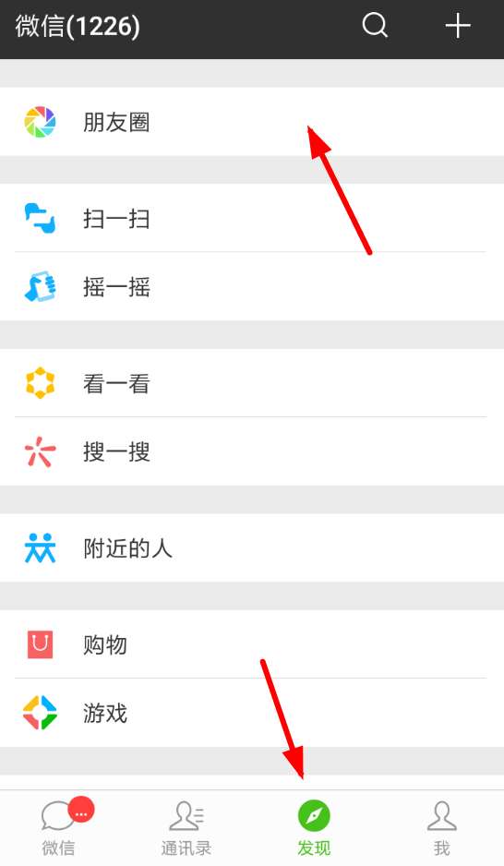Screen dimensions: 504x866
Task: Open the 游戏 row
Action: 252,713
